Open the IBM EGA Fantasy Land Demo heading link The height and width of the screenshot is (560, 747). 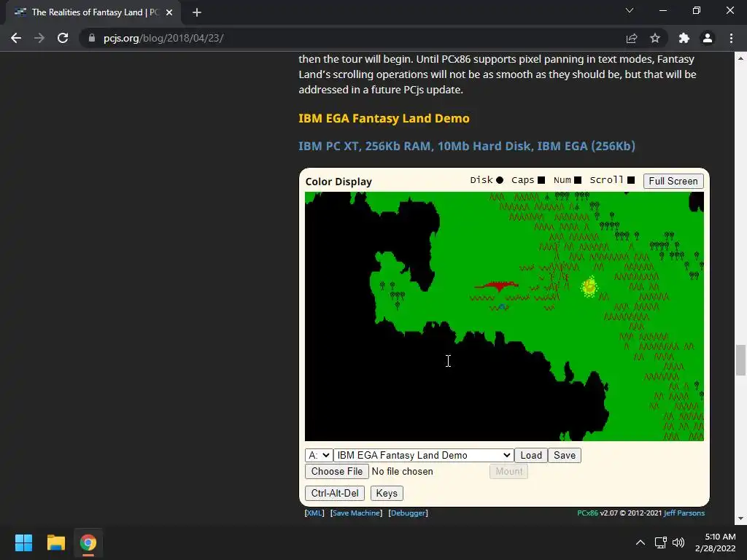(384, 118)
